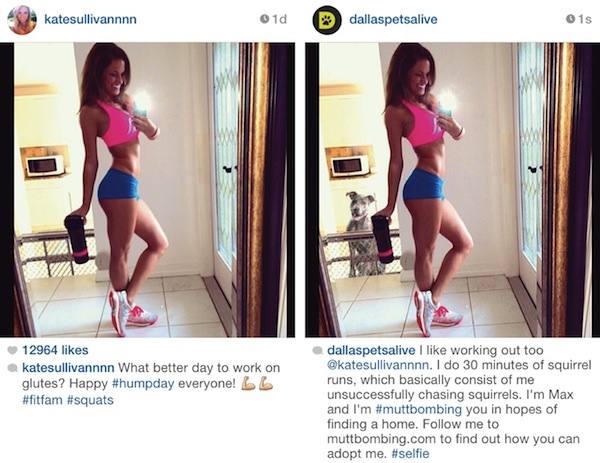This screenshot has height=463, width=600.
Task: Open the left post photo without dog
Action: pos(147,190)
